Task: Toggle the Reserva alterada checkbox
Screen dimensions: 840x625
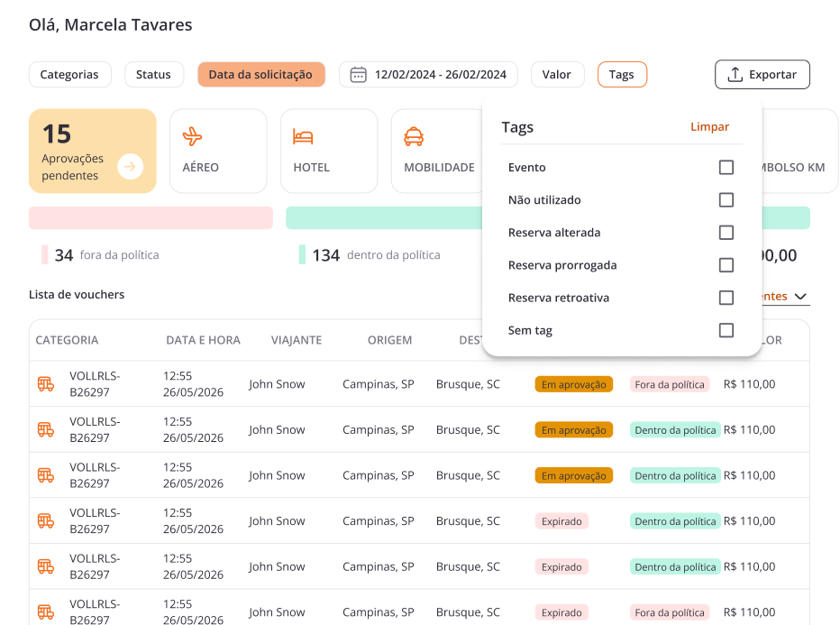Action: [x=726, y=233]
